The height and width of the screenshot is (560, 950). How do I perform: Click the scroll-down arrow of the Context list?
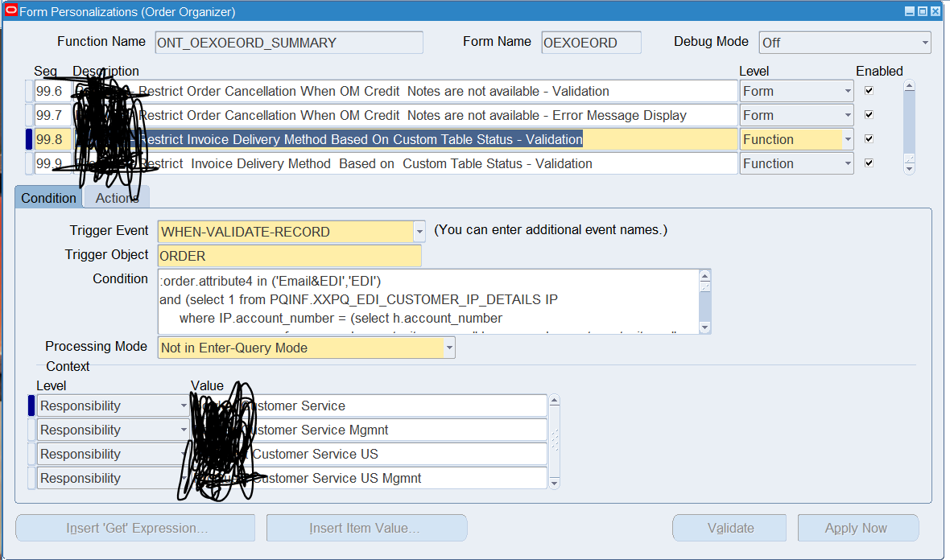[554, 483]
